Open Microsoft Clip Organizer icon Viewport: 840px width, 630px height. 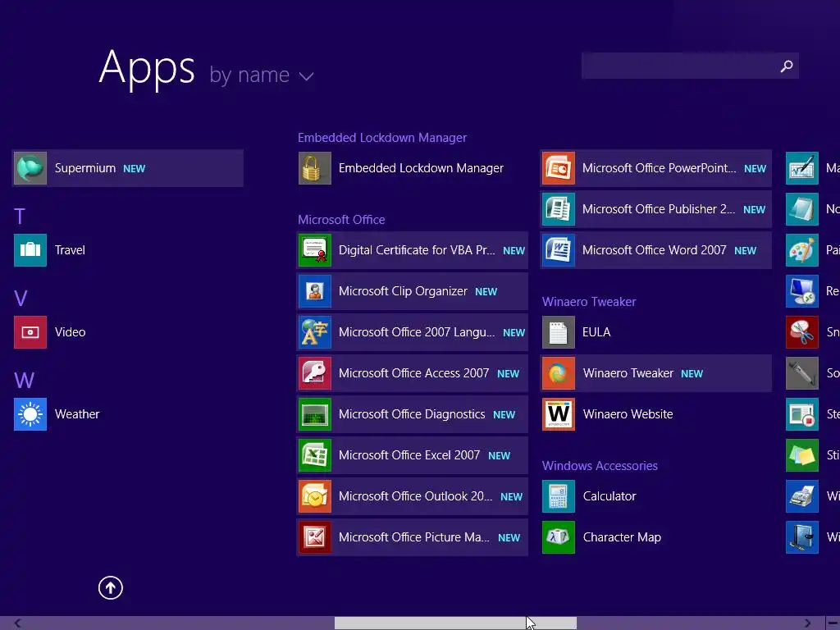click(314, 291)
